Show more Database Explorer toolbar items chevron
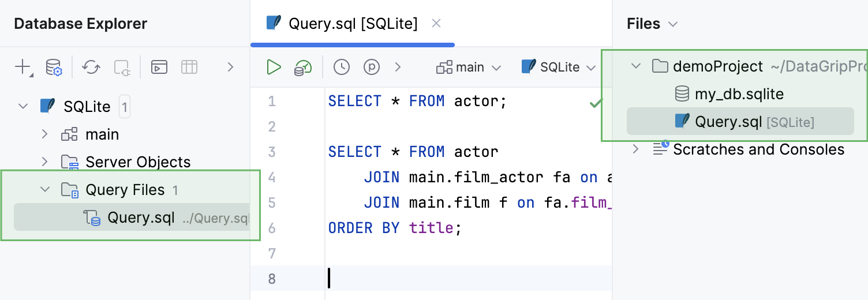Image resolution: width=868 pixels, height=300 pixels. (x=230, y=67)
